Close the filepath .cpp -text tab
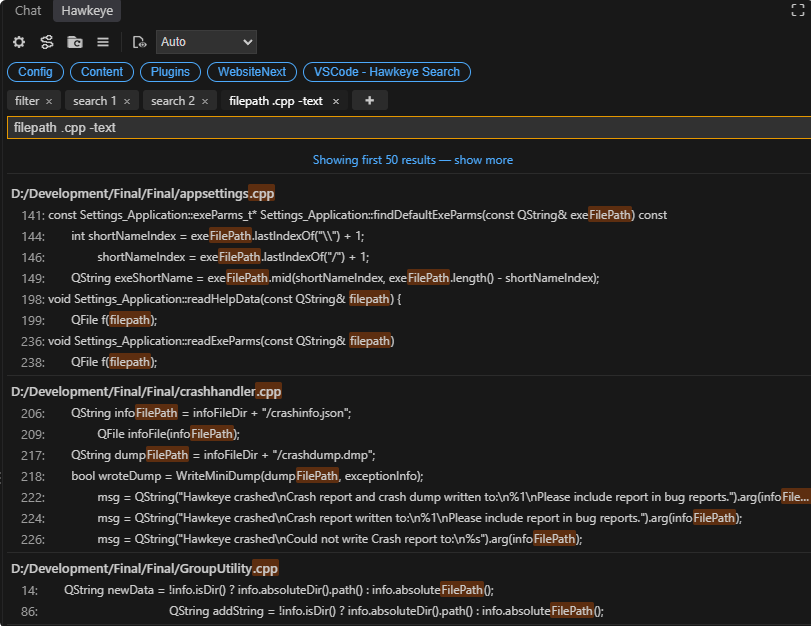811x628 pixels. coord(336,101)
